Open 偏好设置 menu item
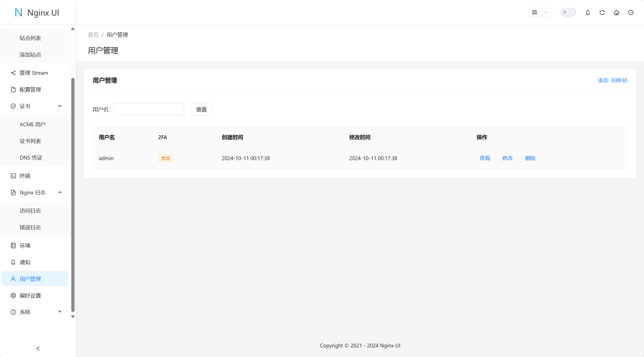Image resolution: width=644 pixels, height=357 pixels. click(x=35, y=296)
